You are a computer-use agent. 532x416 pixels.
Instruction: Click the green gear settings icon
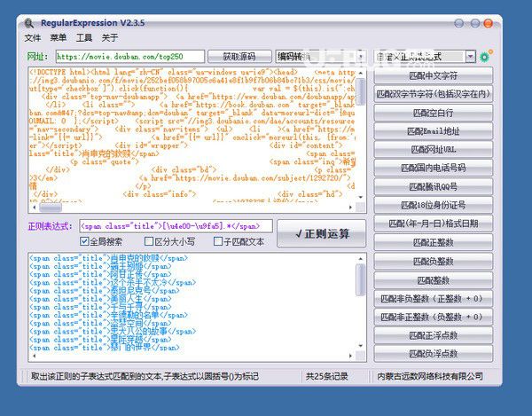pos(485,57)
